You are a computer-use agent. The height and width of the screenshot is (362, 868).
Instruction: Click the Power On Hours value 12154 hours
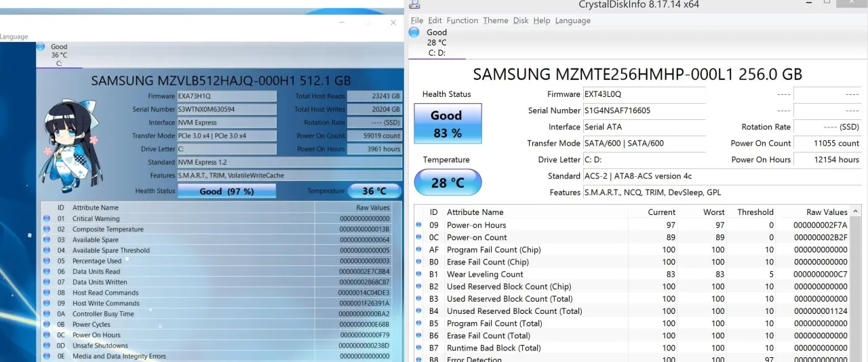(827, 159)
